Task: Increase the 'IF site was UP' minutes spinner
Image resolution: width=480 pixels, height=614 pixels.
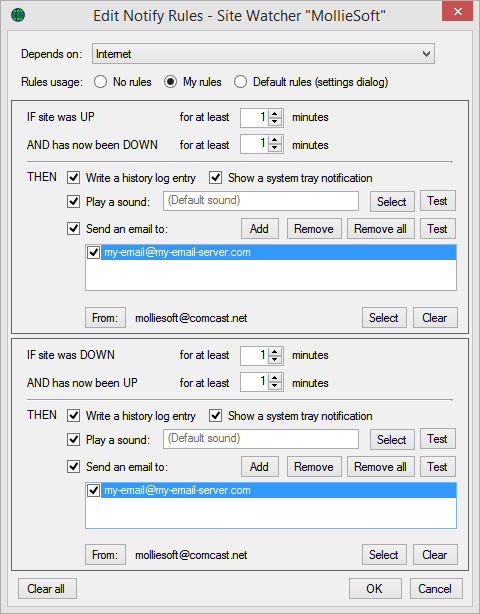Action: 275,114
